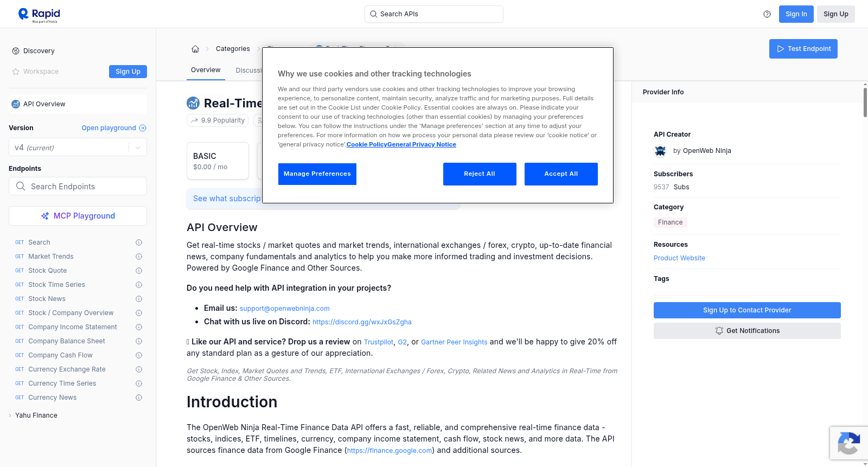Click the home breadcrumb icon
The width and height of the screenshot is (868, 467).
(x=195, y=49)
